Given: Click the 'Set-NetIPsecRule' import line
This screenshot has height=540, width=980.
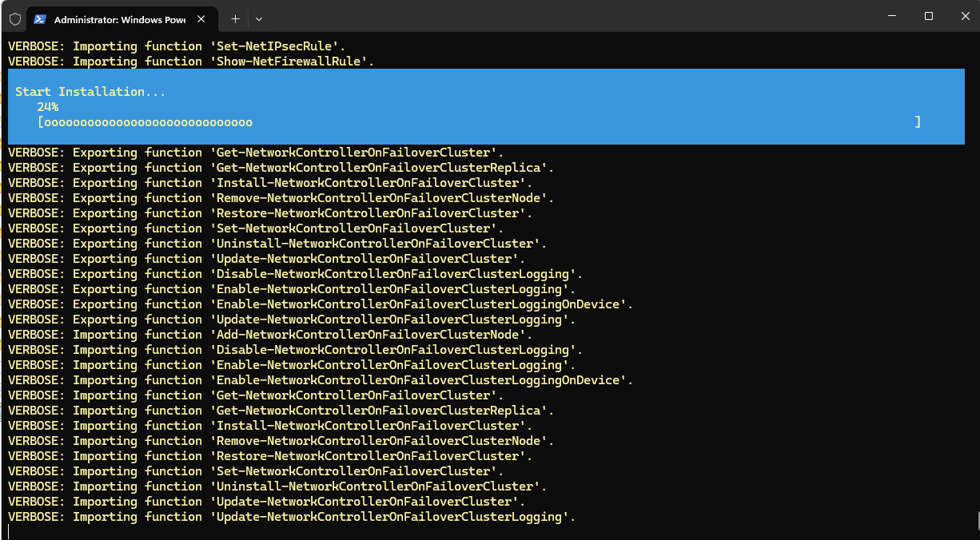Looking at the screenshot, I should tap(177, 46).
